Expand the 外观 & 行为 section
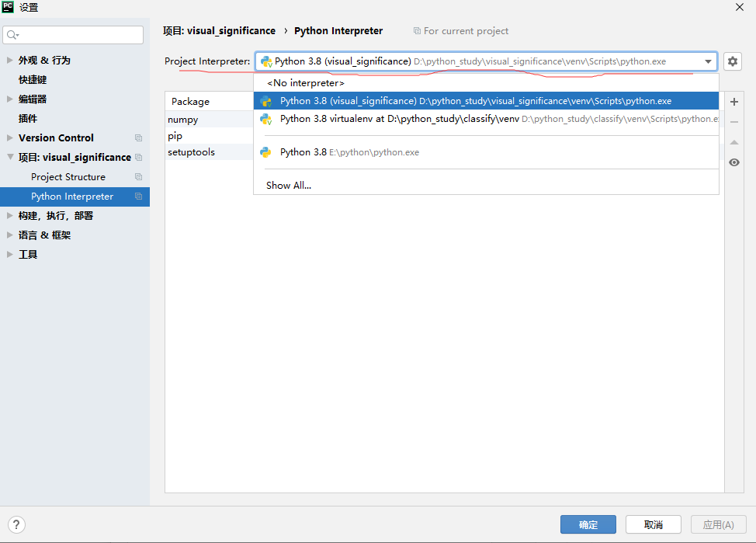 pyautogui.click(x=9, y=61)
